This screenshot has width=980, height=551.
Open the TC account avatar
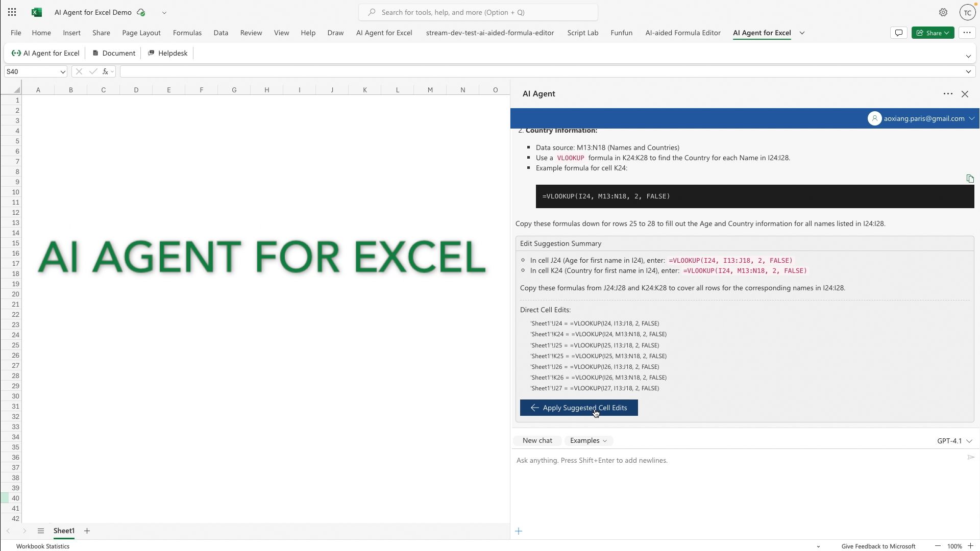pos(968,13)
